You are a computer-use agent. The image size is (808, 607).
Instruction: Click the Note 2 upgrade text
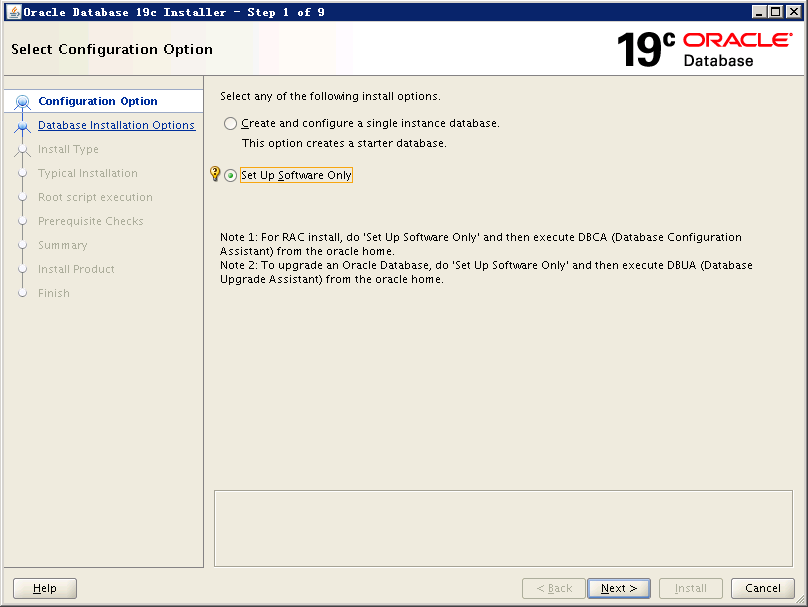point(486,272)
